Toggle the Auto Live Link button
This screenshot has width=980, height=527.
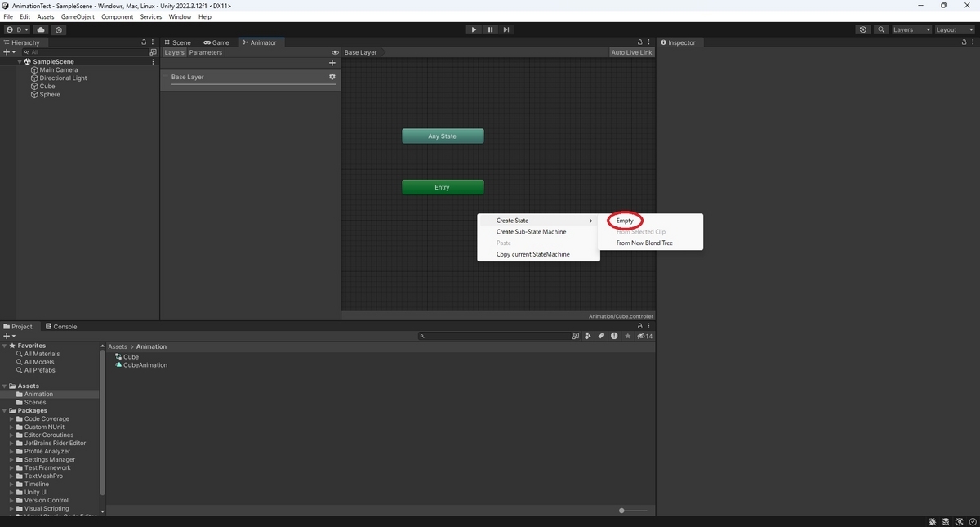pyautogui.click(x=632, y=52)
